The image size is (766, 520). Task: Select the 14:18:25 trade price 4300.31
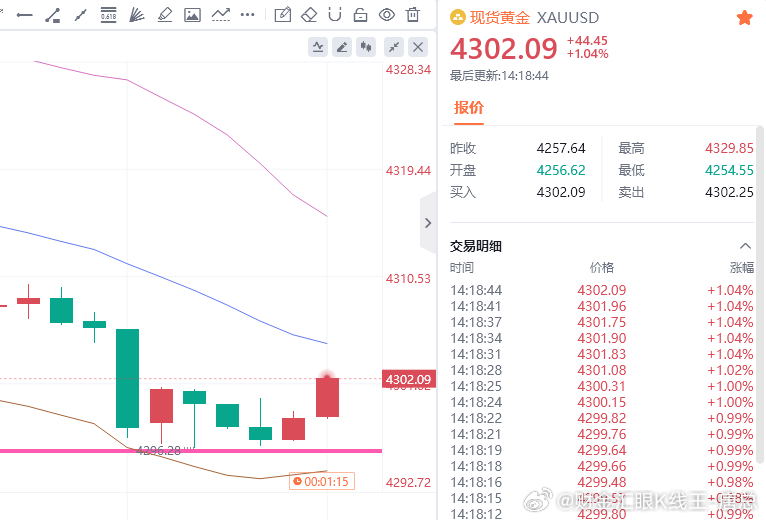pyautogui.click(x=602, y=387)
